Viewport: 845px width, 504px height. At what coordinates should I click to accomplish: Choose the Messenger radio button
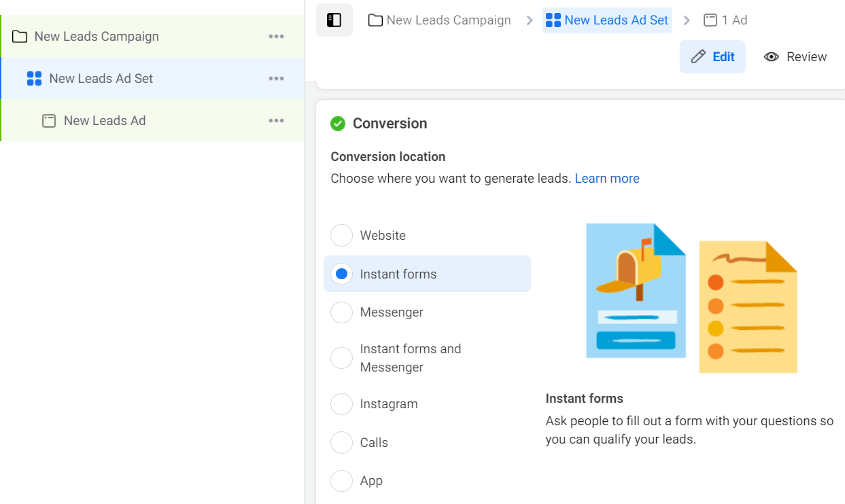(x=341, y=312)
